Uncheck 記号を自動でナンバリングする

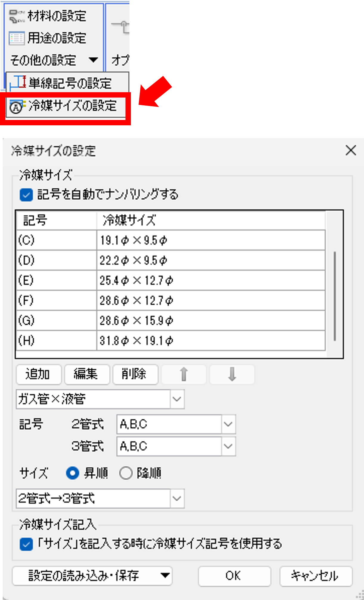click(x=26, y=195)
